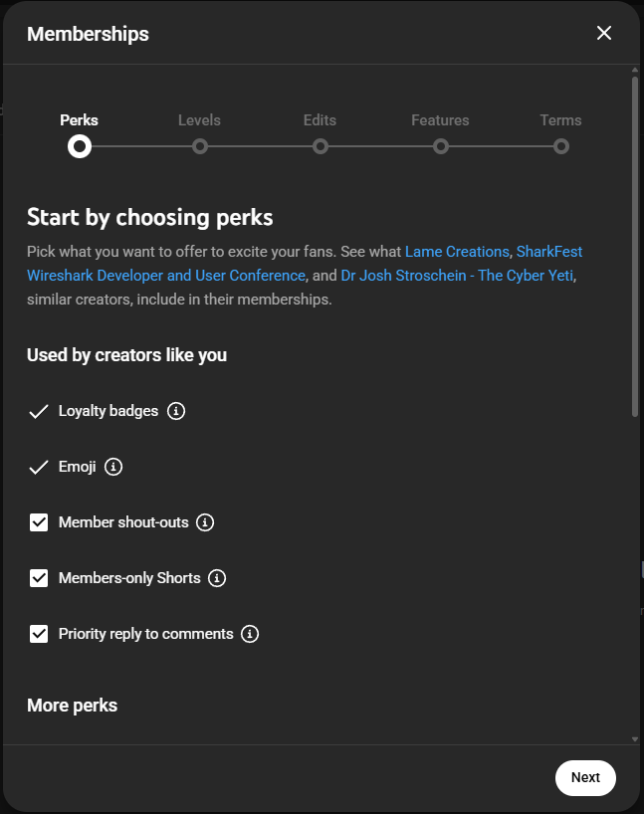Click the vertical scrollbar thumb

[634, 239]
